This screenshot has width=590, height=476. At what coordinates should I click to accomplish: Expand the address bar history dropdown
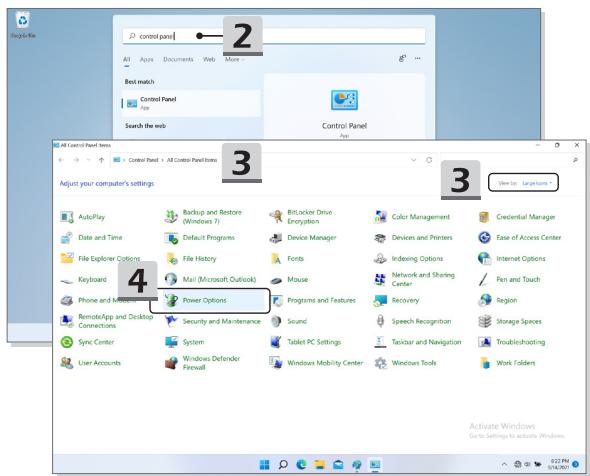tap(414, 160)
